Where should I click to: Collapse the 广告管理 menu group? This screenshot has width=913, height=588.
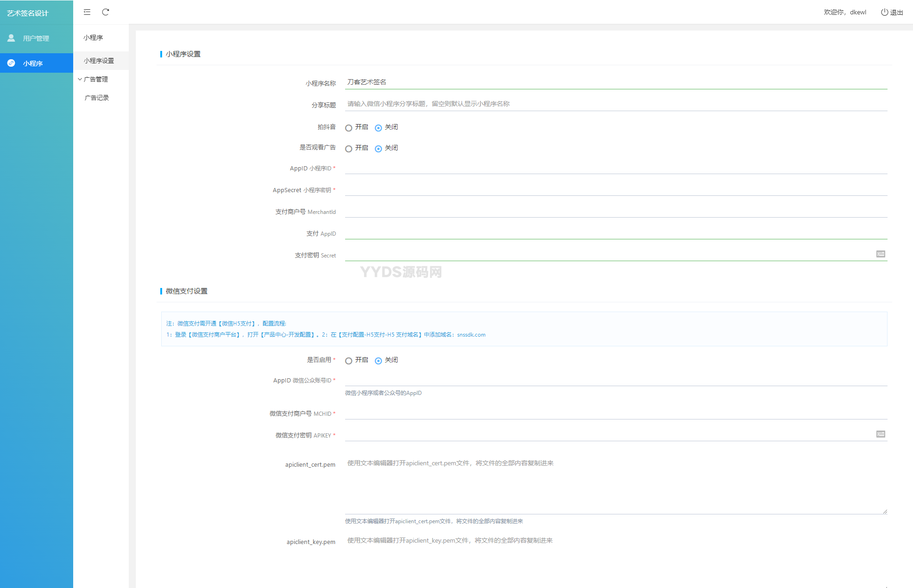[x=95, y=79]
